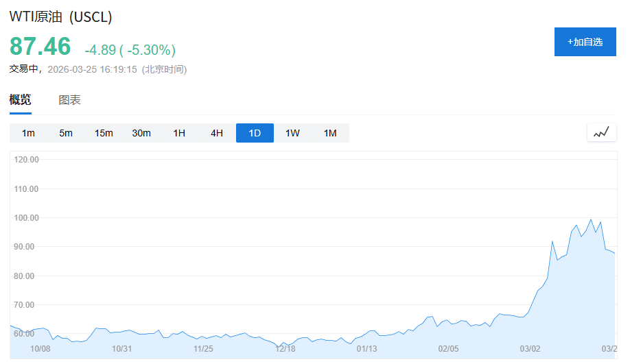
Task: Select the 1m timeframe
Action: pyautogui.click(x=28, y=133)
